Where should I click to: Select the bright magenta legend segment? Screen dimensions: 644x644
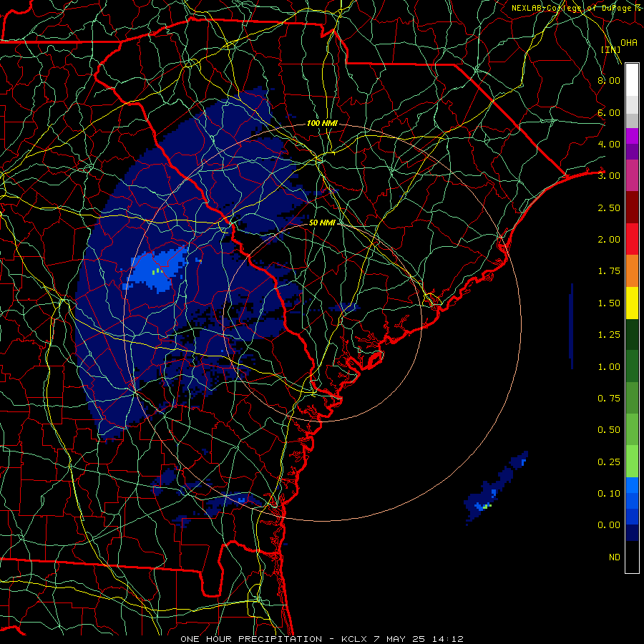click(x=632, y=136)
